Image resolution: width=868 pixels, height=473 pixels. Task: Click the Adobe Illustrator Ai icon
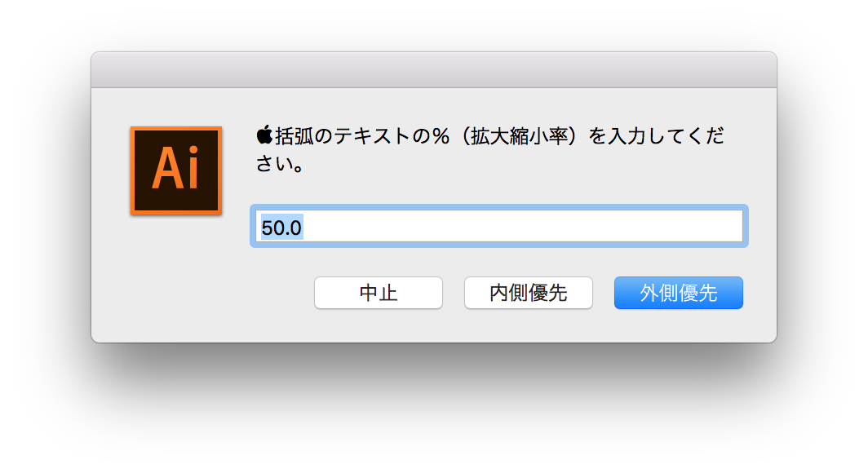[176, 170]
